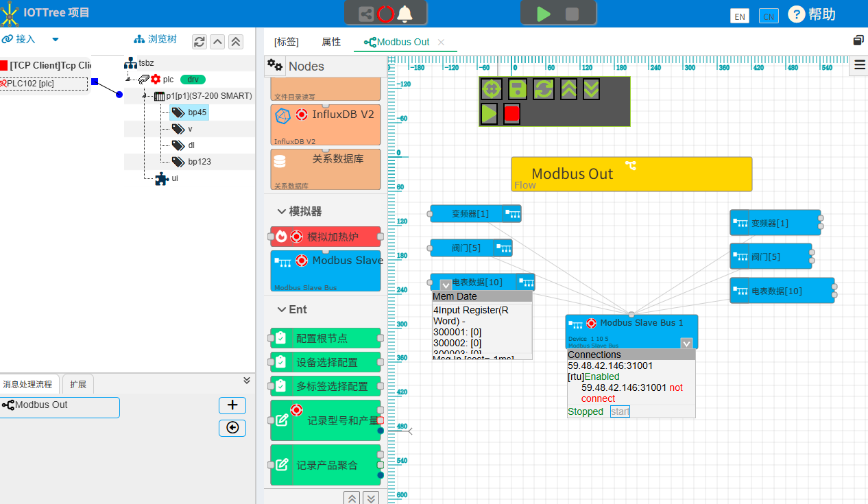Select Modbus Out in flow list
The height and width of the screenshot is (504, 868).
60,407
